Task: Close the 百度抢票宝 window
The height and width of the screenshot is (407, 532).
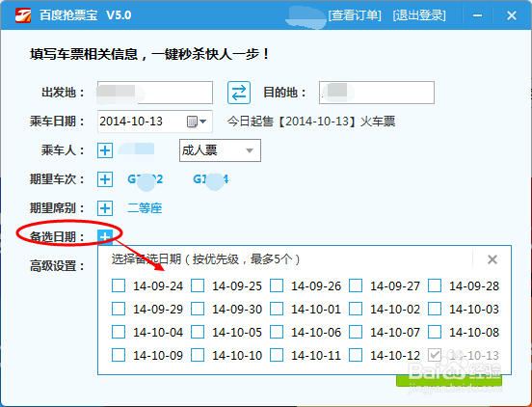Action: point(512,15)
